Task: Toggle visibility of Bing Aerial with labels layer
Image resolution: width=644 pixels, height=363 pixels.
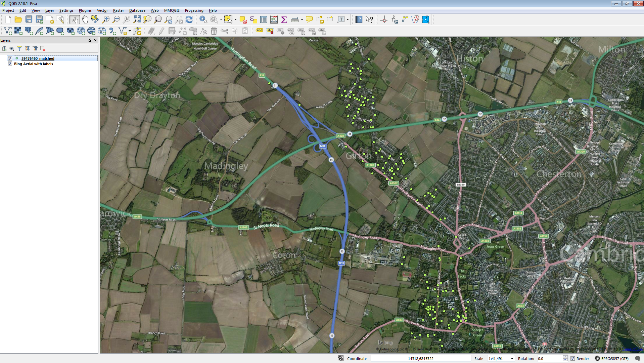Action: coord(10,64)
